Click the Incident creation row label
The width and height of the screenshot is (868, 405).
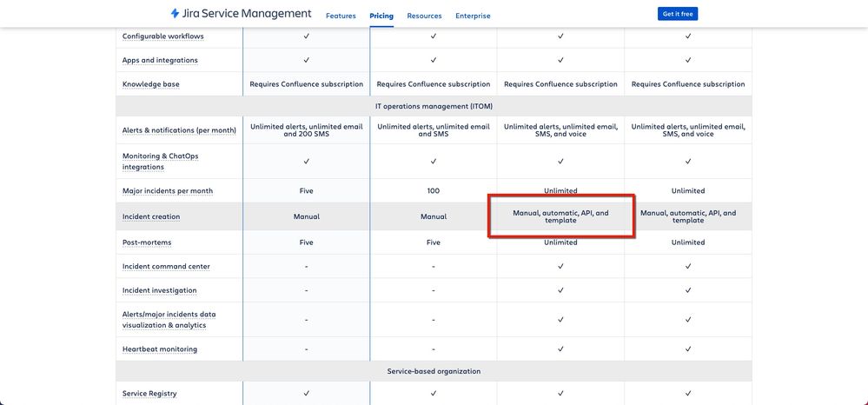(150, 216)
